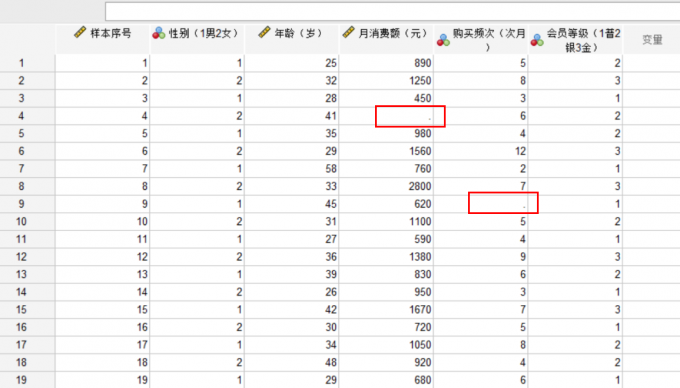Click the monthly spend cell 2800

pos(386,186)
